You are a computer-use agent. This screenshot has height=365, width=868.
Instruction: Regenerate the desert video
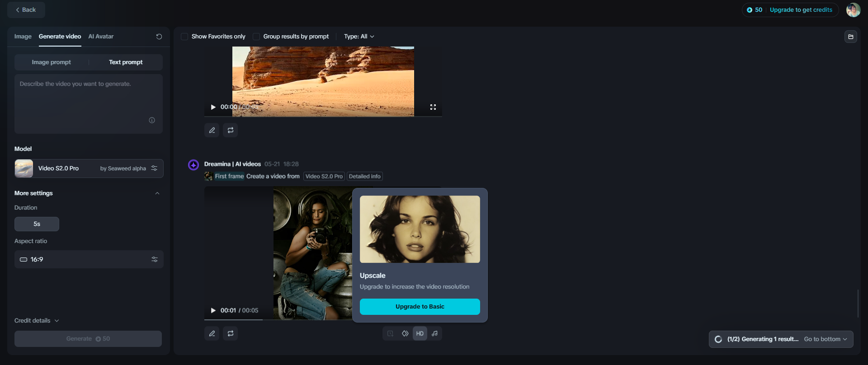pyautogui.click(x=231, y=130)
